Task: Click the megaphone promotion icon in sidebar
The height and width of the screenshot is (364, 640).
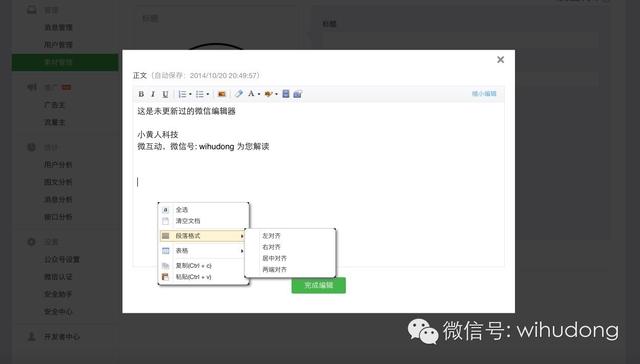Action: coord(31,87)
